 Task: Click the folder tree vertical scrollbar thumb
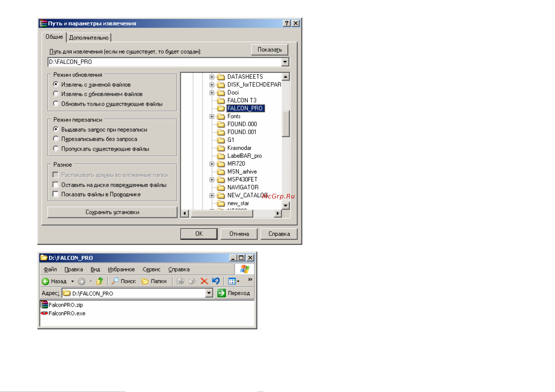pos(286,124)
